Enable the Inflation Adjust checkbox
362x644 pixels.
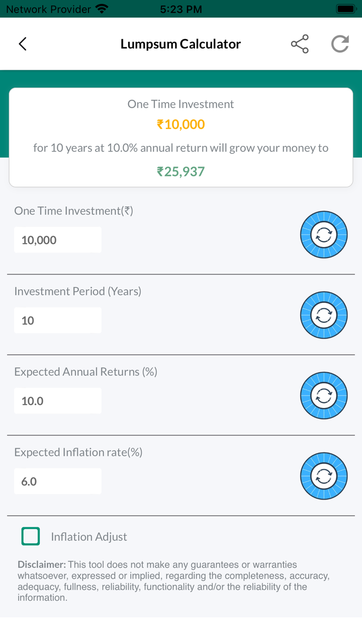tap(31, 536)
